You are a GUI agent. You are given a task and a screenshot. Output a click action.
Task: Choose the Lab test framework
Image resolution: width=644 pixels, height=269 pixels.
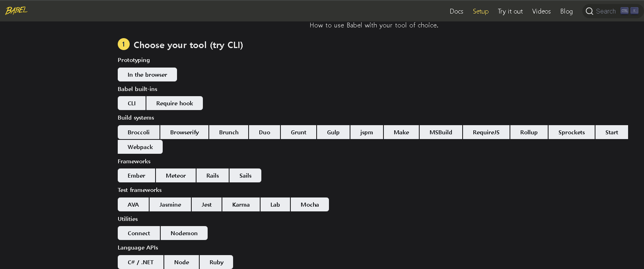(275, 205)
